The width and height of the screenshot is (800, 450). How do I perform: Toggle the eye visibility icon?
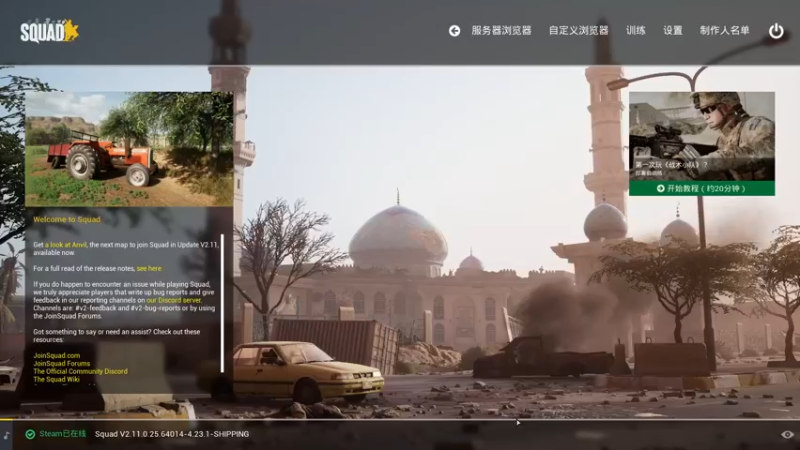coord(787,435)
